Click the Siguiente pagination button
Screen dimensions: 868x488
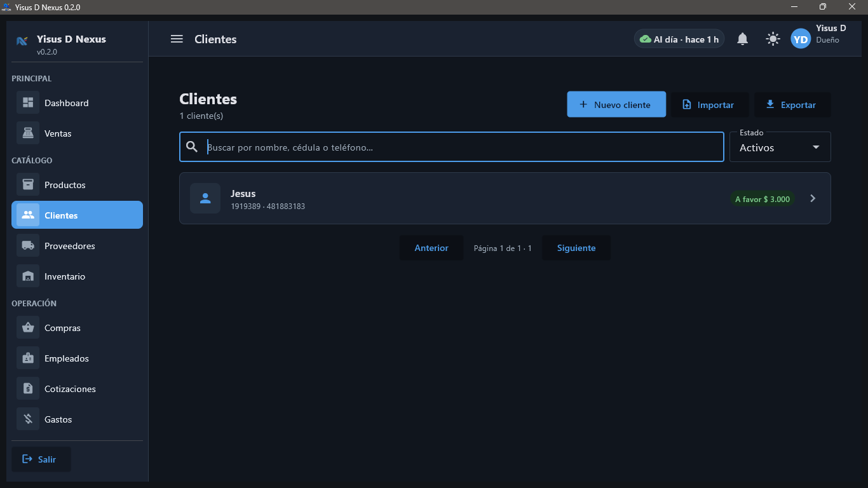click(x=576, y=248)
